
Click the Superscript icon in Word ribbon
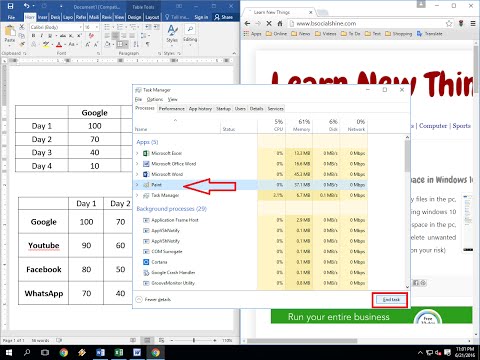(79, 36)
